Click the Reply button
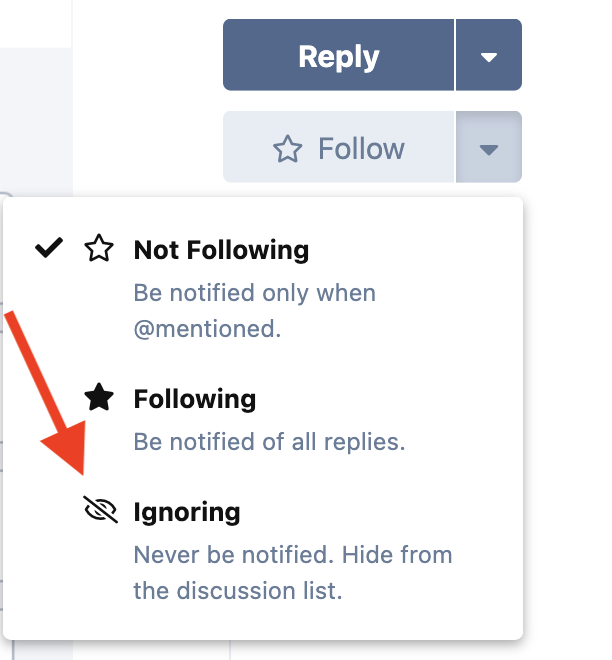The width and height of the screenshot is (612, 660). click(x=339, y=55)
